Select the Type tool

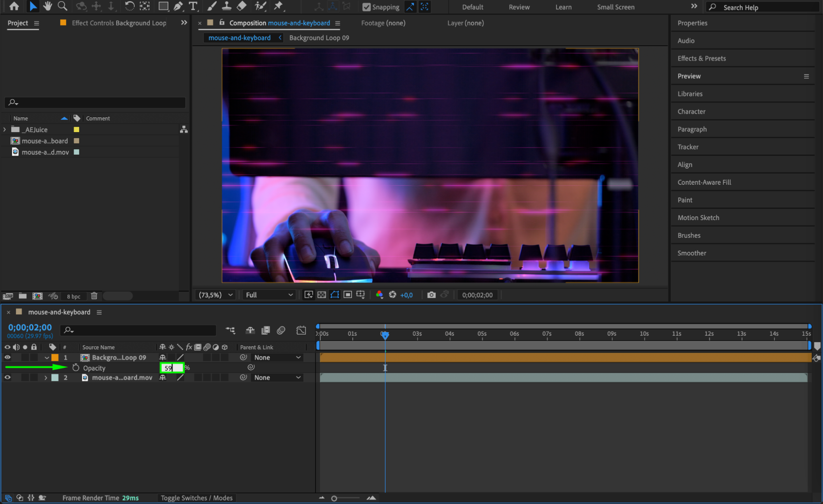pos(193,6)
